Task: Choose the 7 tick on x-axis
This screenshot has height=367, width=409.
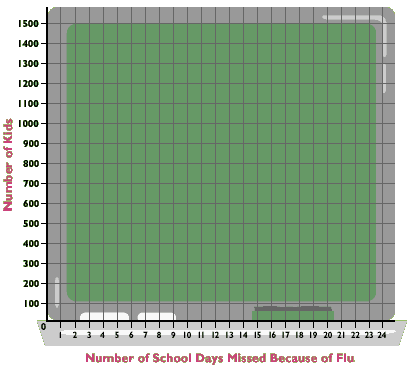Action: point(145,335)
